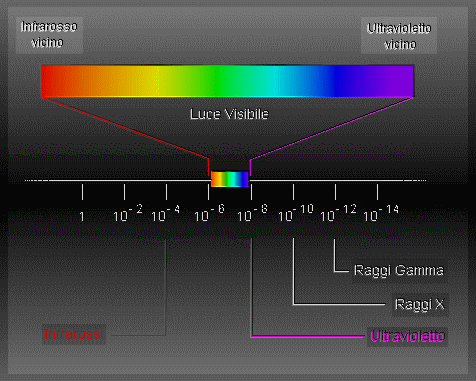Click the Infrarosso vicino label

click(x=49, y=35)
